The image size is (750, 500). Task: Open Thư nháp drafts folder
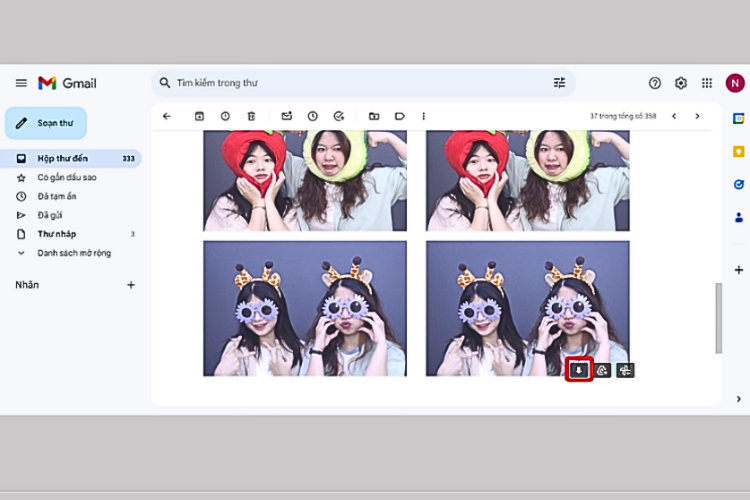(70, 234)
